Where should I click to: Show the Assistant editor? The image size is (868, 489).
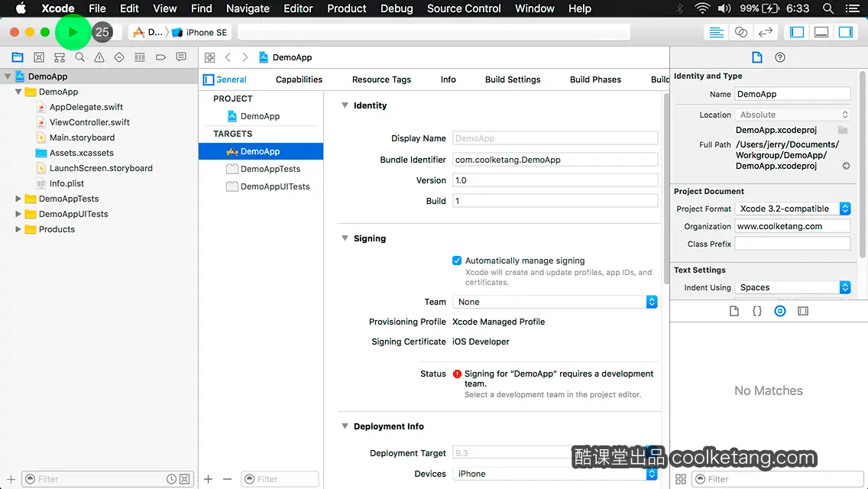pos(740,32)
